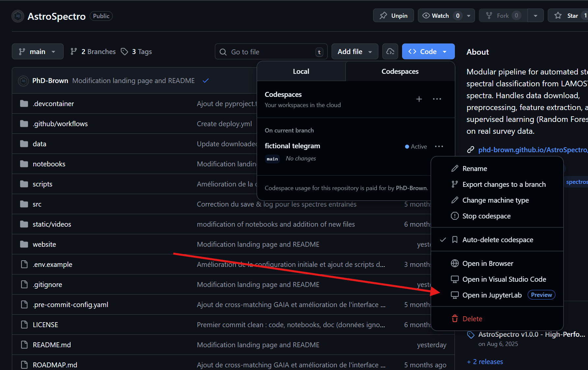Click the green commit status checkmark
The width and height of the screenshot is (588, 370).
click(x=206, y=81)
